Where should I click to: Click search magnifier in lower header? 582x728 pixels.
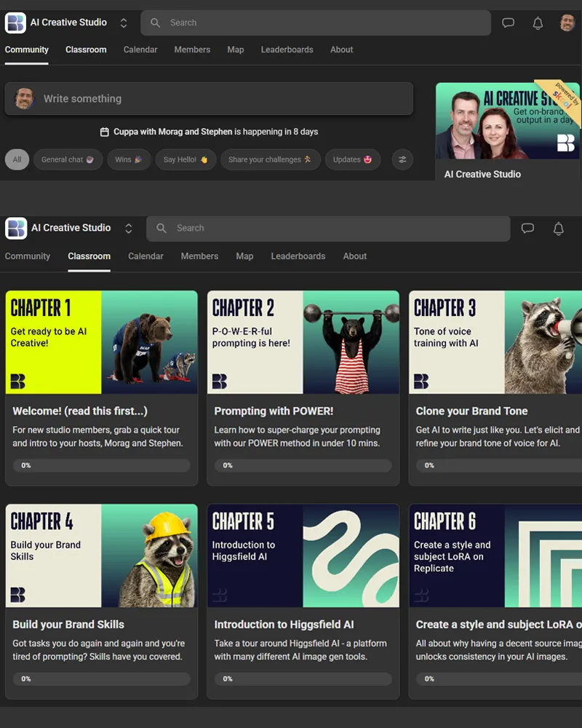tap(161, 228)
